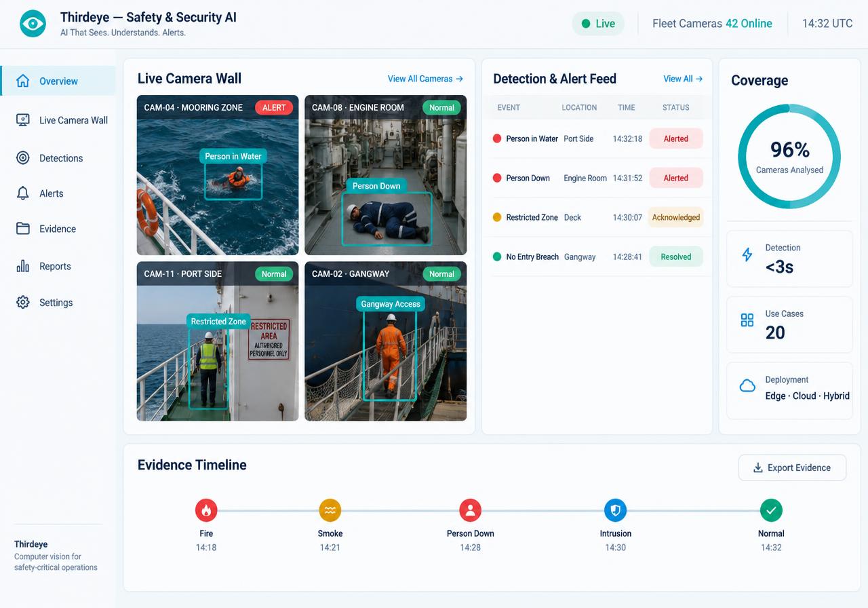Click the Alerted status for Person Down
This screenshot has height=608, width=868.
coord(676,178)
